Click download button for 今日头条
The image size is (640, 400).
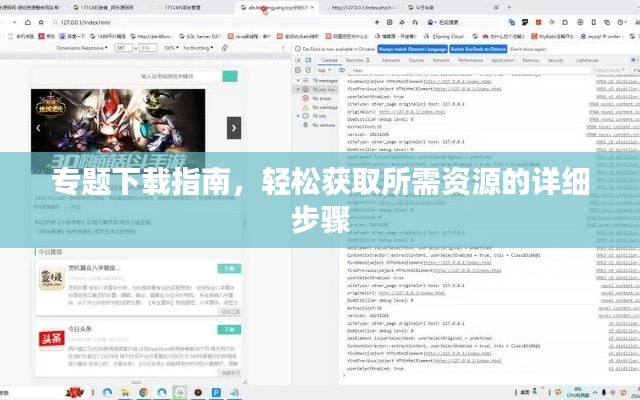coord(229,329)
